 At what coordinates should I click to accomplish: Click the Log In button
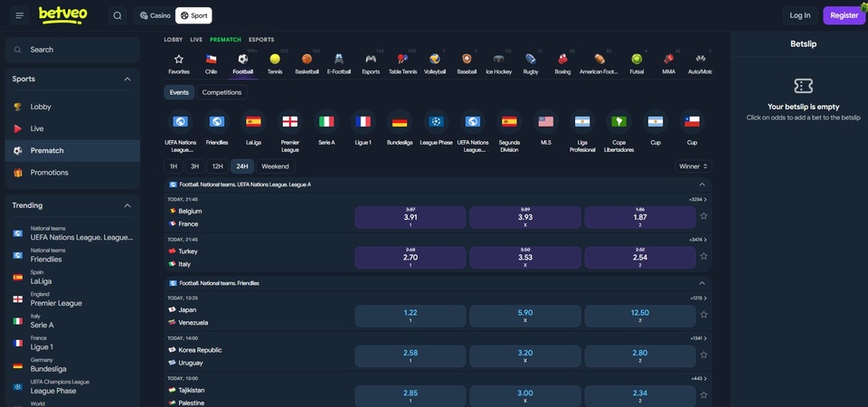point(800,15)
